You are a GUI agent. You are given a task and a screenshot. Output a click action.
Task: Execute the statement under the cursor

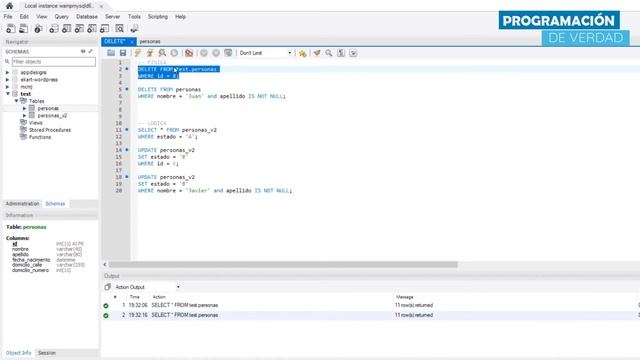(150, 53)
